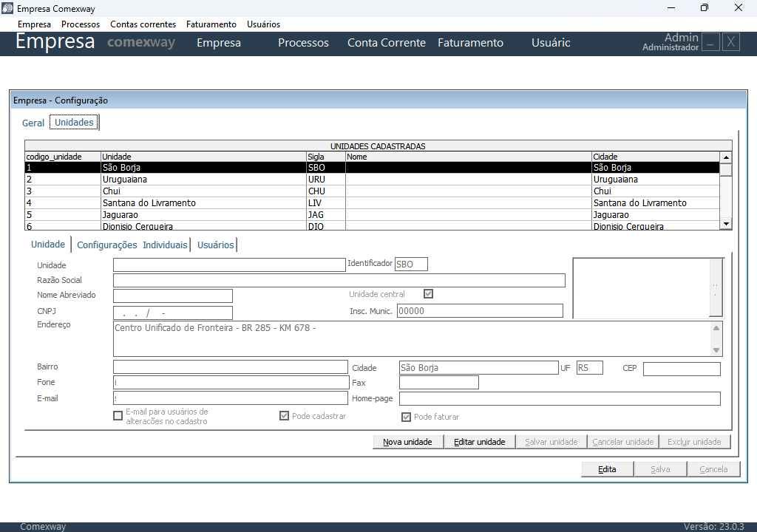Open the Faturamento menu in menu bar
Image resolution: width=757 pixels, height=532 pixels.
211,24
